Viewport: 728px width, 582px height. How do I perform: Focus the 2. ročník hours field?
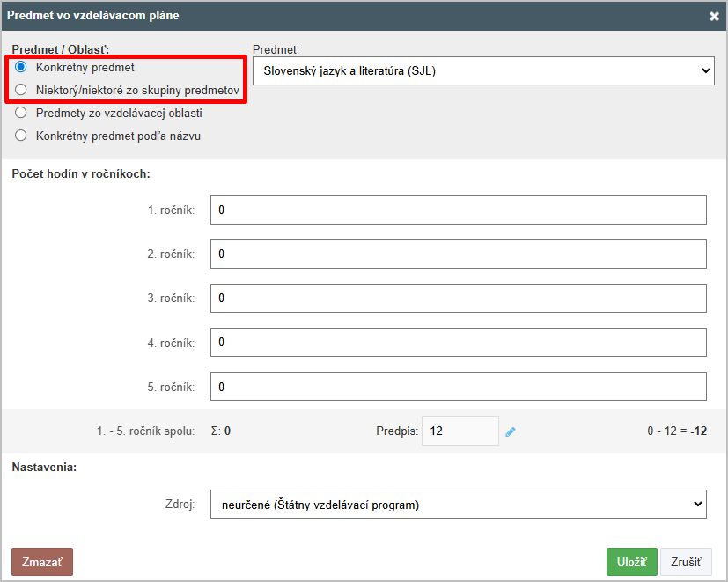(459, 254)
